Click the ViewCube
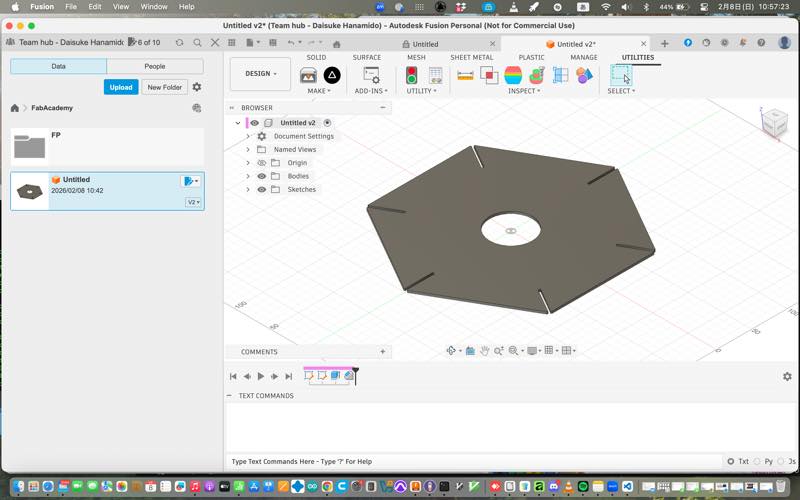The image size is (800, 500). (x=774, y=122)
